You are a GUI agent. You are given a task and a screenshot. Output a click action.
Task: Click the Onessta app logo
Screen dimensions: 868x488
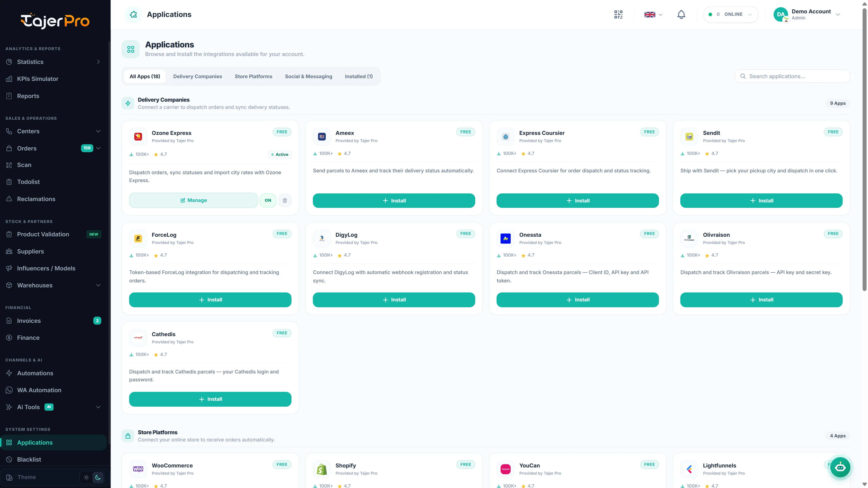coord(505,238)
